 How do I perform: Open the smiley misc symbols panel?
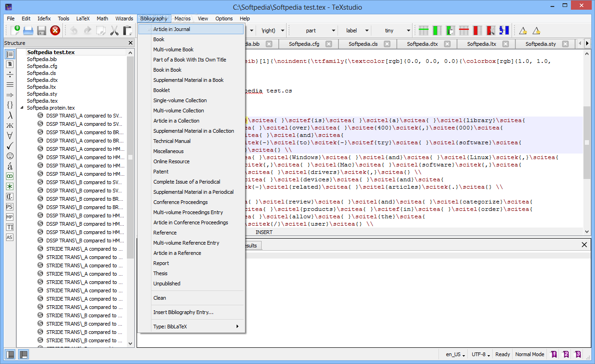10,156
